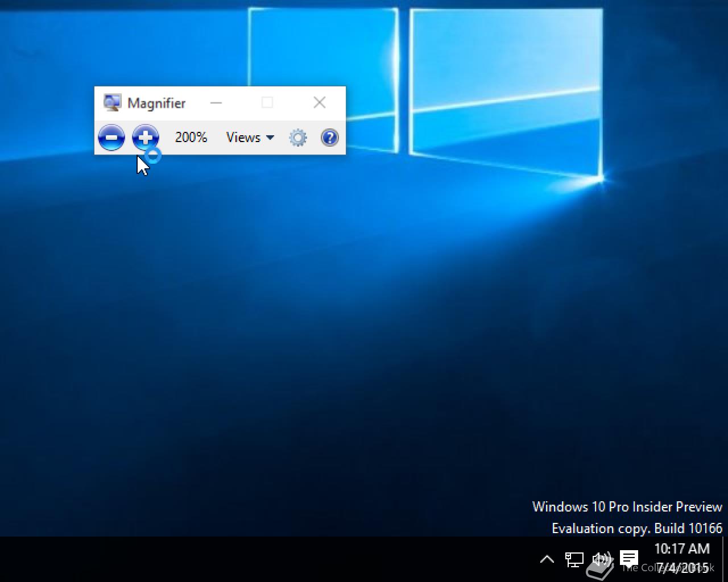Image resolution: width=728 pixels, height=582 pixels.
Task: Minimize the Magnifier window
Action: (216, 103)
